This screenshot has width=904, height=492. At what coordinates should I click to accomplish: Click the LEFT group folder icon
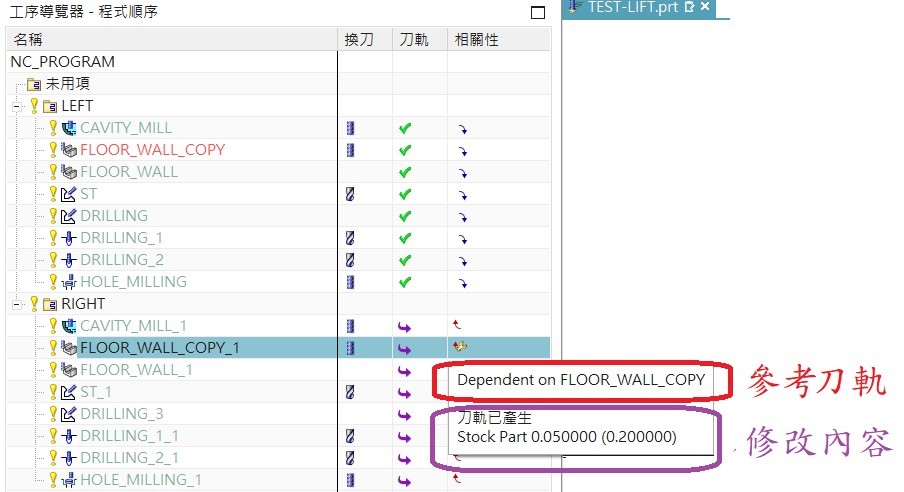[50, 107]
